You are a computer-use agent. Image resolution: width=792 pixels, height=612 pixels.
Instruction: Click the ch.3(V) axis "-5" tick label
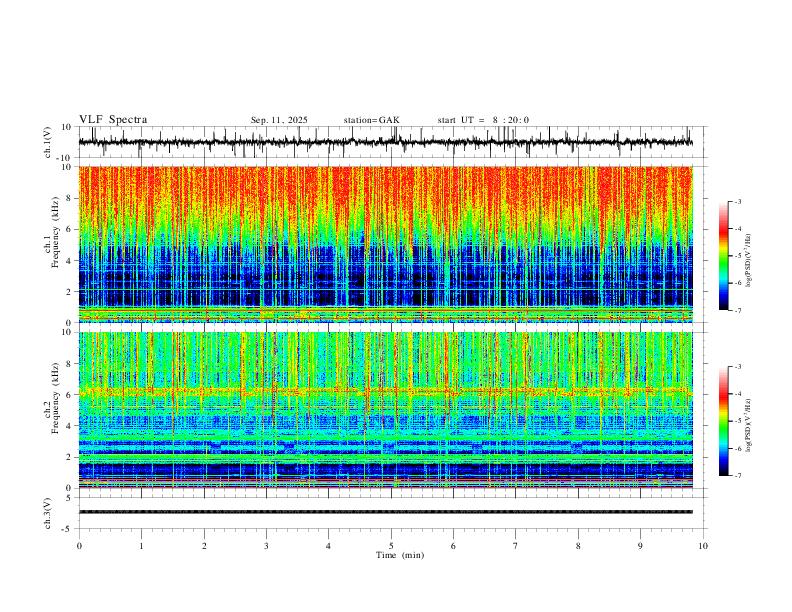68,529
